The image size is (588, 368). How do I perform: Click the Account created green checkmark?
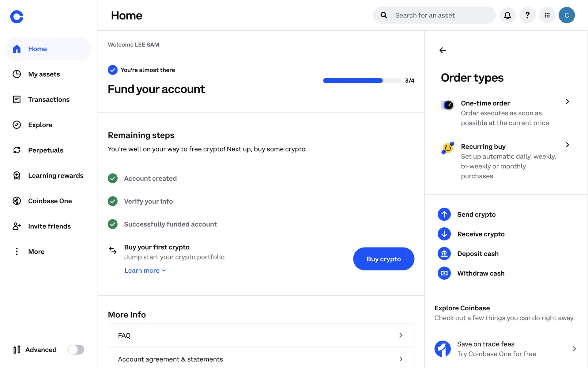pos(113,178)
